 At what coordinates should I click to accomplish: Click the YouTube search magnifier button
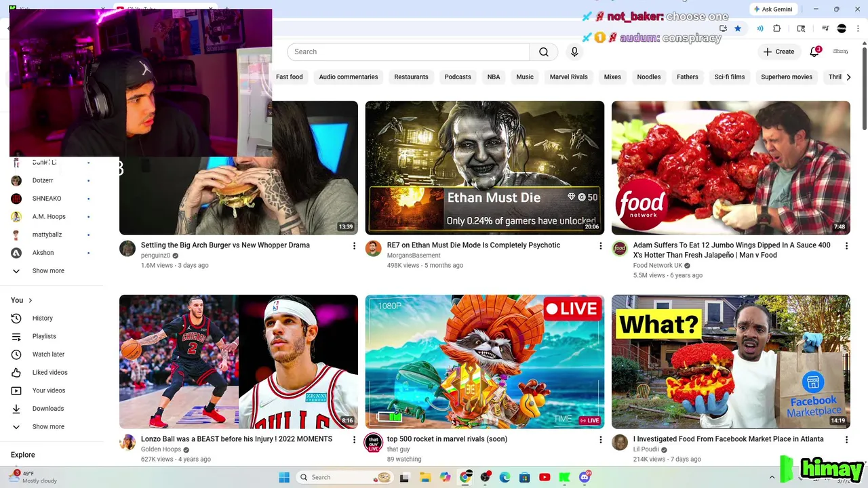[544, 52]
